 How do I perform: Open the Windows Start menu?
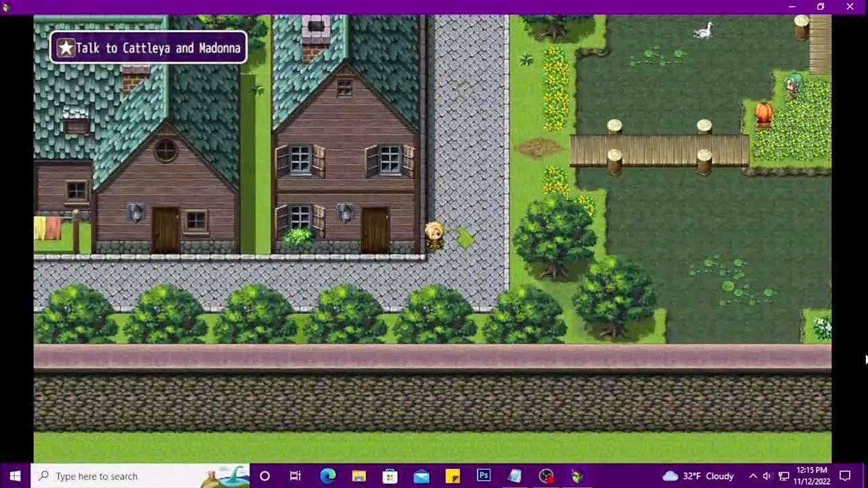[15, 476]
